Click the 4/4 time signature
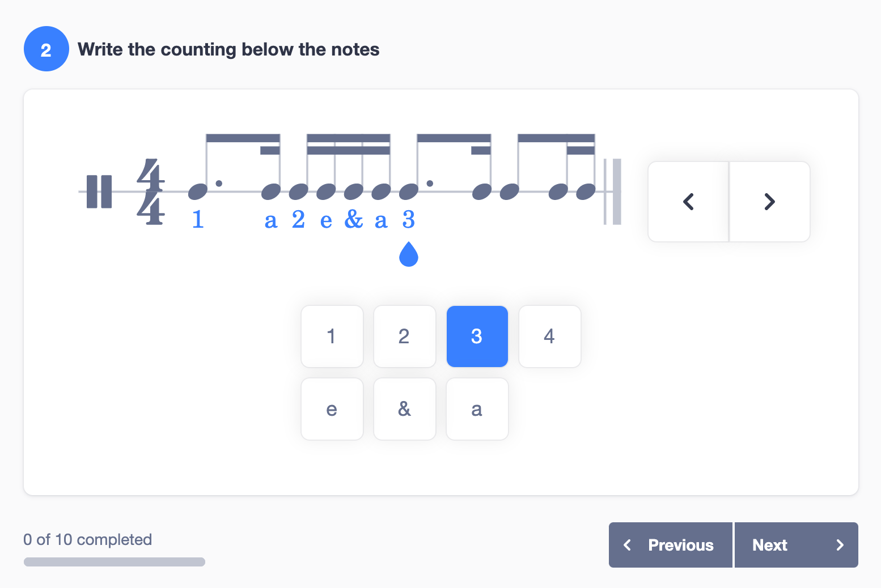881x588 pixels. click(x=151, y=191)
